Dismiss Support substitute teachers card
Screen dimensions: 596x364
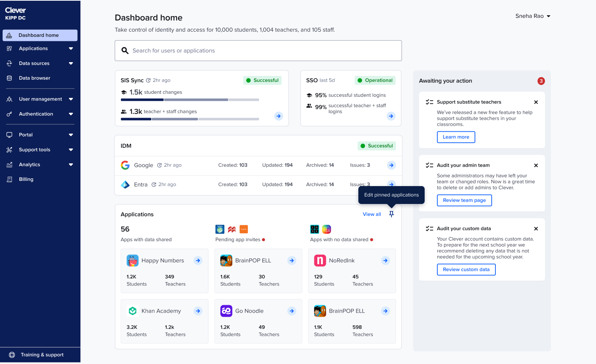coord(536,102)
